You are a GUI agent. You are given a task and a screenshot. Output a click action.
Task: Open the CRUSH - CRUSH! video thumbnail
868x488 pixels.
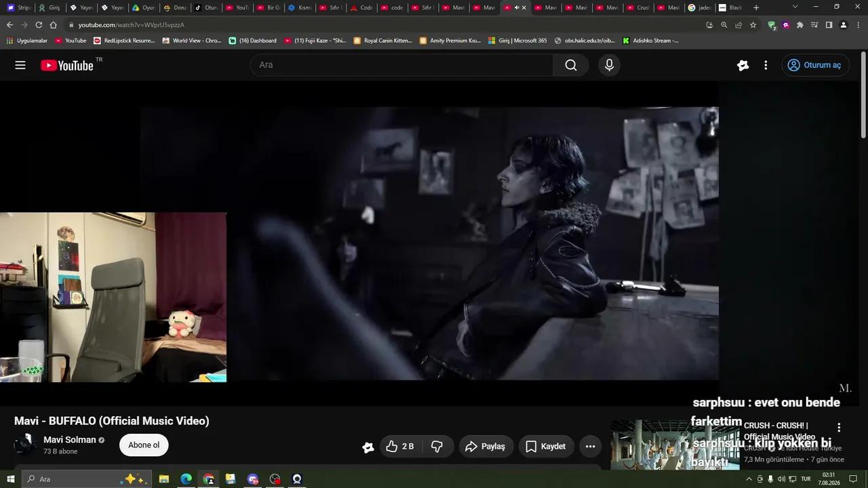click(x=675, y=445)
